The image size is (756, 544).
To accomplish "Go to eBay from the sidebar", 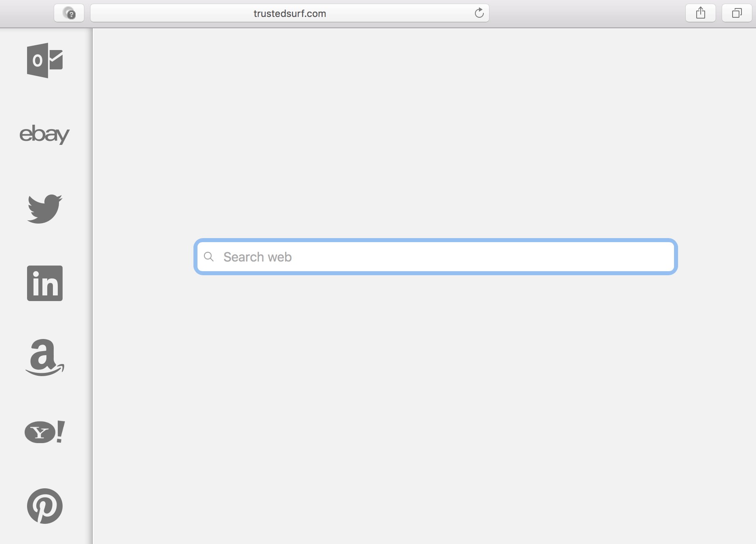I will coord(44,134).
